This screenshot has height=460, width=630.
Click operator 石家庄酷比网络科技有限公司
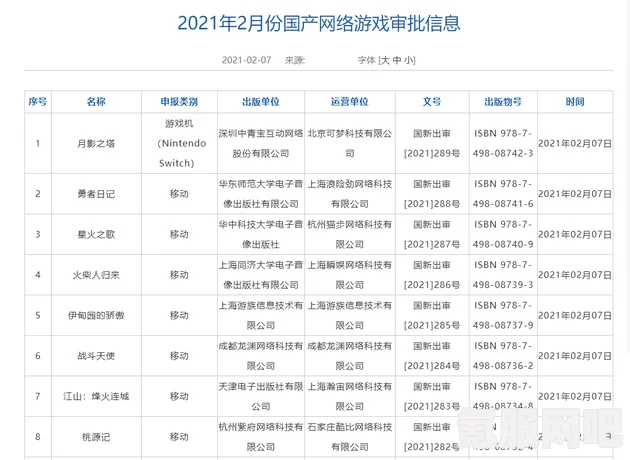point(350,437)
